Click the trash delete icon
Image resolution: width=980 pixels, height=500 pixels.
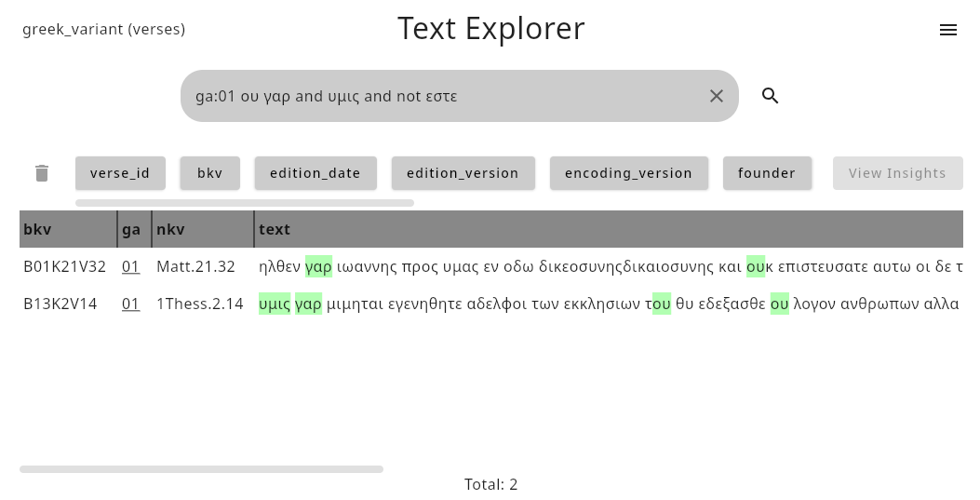[x=42, y=173]
